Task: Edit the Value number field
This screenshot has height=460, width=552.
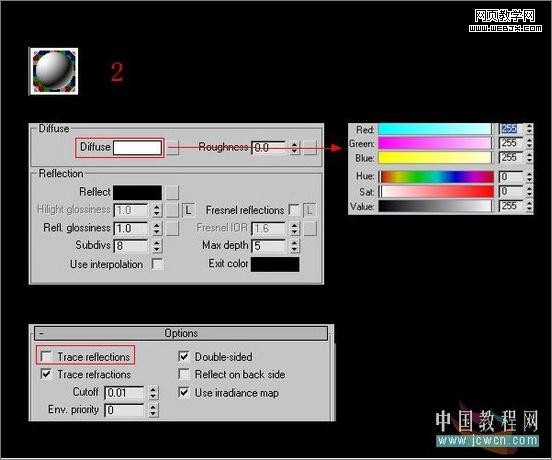Action: (511, 206)
